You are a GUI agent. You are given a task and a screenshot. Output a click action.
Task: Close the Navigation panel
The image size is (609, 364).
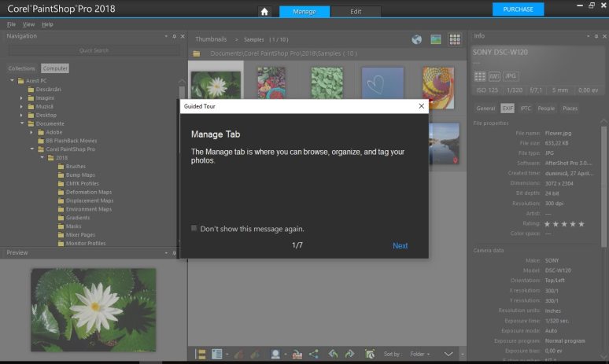click(183, 36)
